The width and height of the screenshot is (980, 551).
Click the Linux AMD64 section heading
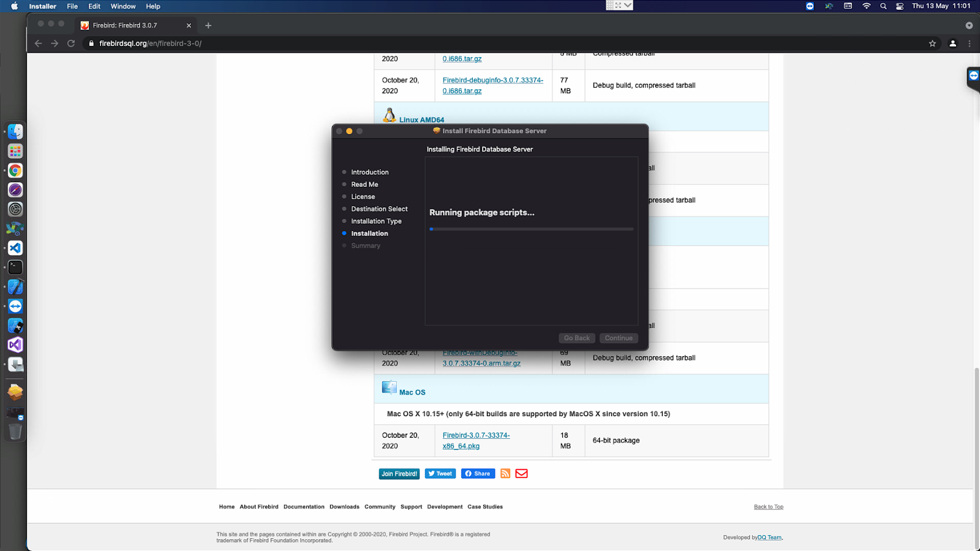pyautogui.click(x=421, y=120)
